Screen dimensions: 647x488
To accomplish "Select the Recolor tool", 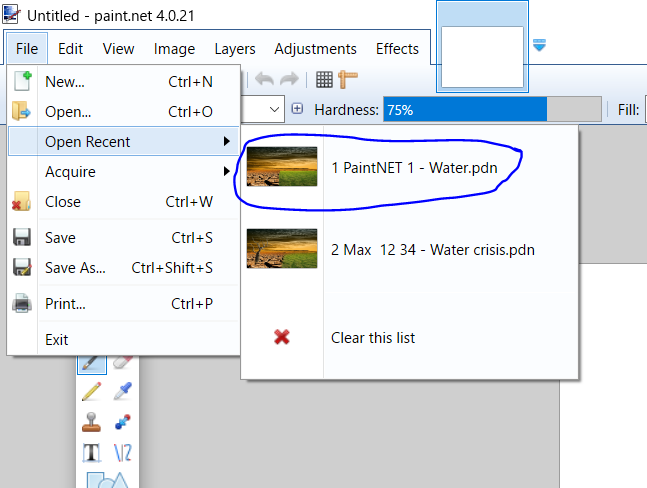I will coord(122,422).
